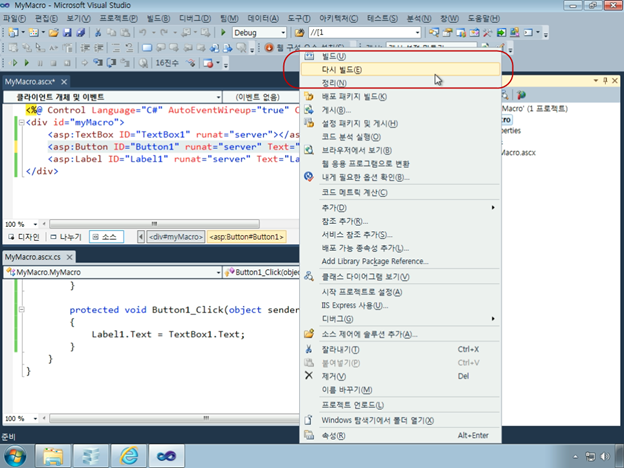Switch to 디자인 design view
This screenshot has width=624, height=468.
(x=25, y=237)
